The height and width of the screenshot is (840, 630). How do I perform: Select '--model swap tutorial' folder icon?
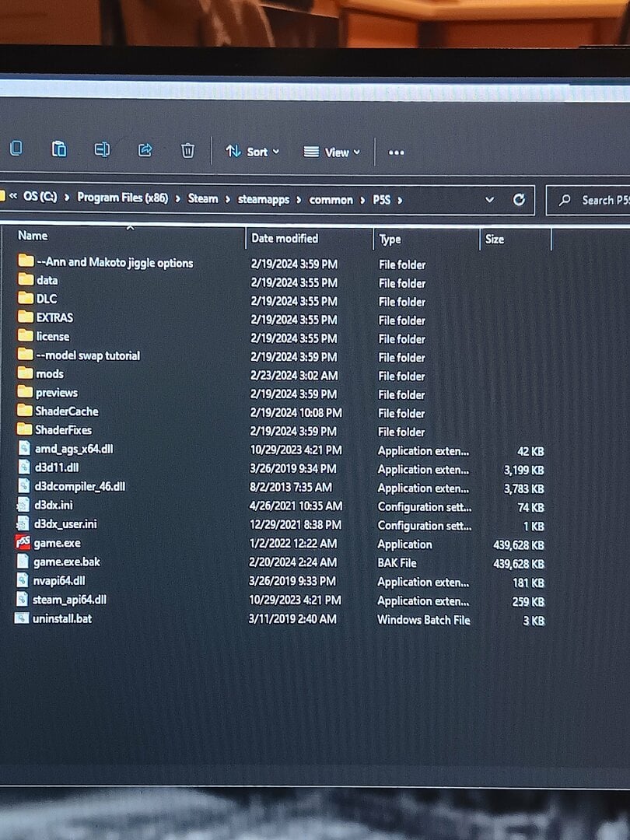[x=25, y=354]
